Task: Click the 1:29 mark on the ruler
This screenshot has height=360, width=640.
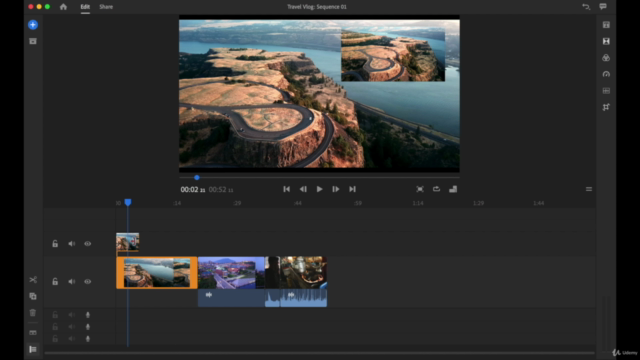Action: pos(478,203)
